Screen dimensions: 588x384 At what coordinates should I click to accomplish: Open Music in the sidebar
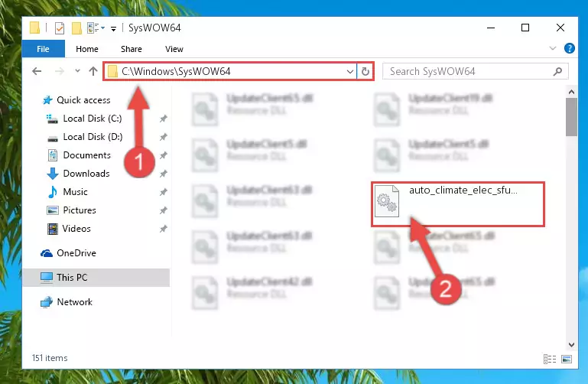pos(75,192)
